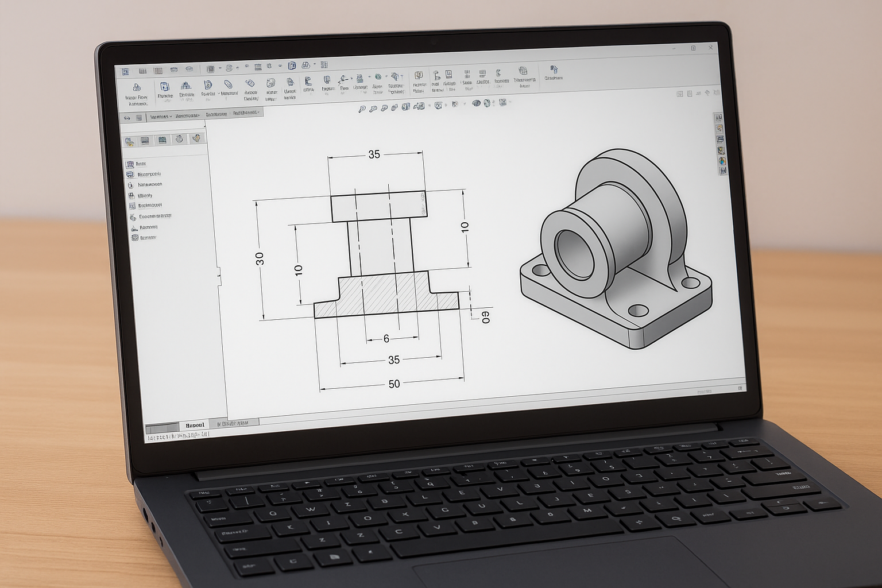The image size is (882, 588).
Task: Switch to the grey inactive bottom sheet tab
Action: [x=237, y=423]
